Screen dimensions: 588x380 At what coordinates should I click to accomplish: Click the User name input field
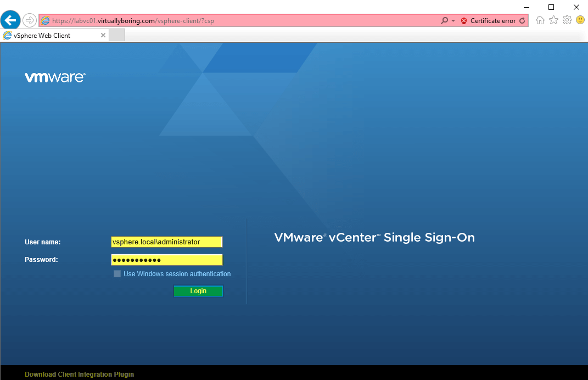click(x=167, y=242)
